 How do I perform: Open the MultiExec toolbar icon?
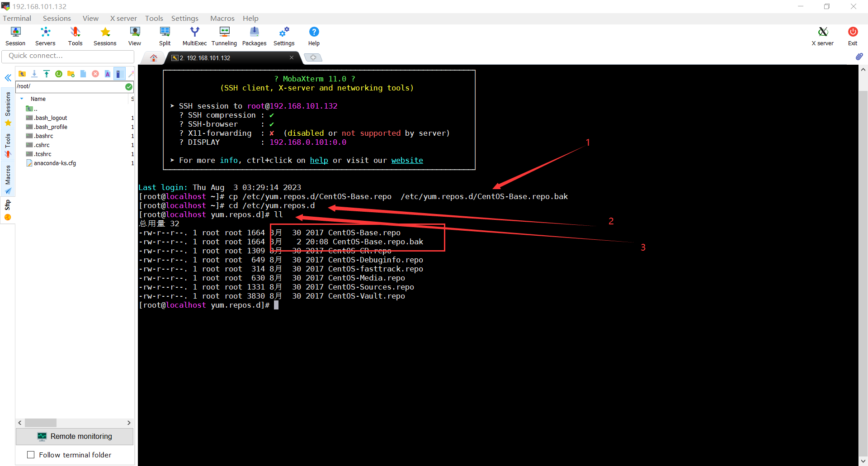click(194, 36)
